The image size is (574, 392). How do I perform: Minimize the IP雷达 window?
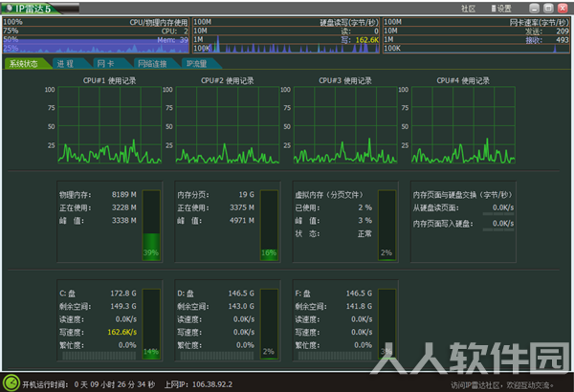(535, 8)
